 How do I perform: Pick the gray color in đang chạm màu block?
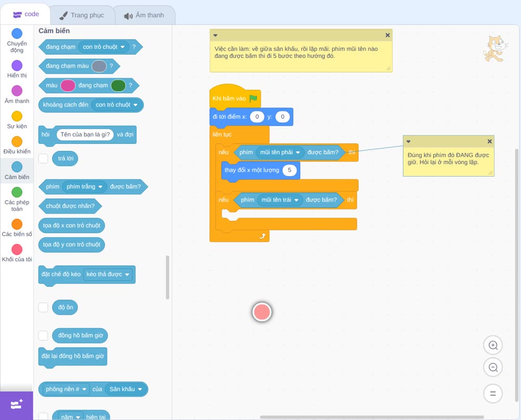(x=99, y=66)
